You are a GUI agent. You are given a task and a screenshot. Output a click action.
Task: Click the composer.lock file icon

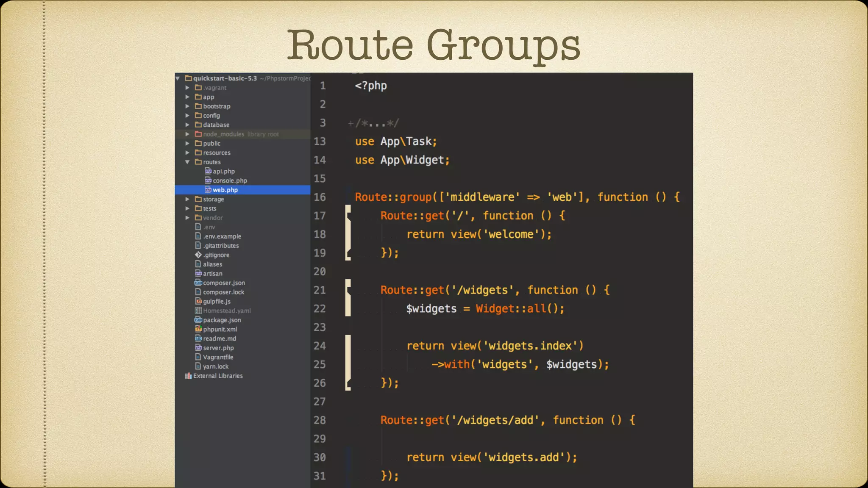pos(198,292)
